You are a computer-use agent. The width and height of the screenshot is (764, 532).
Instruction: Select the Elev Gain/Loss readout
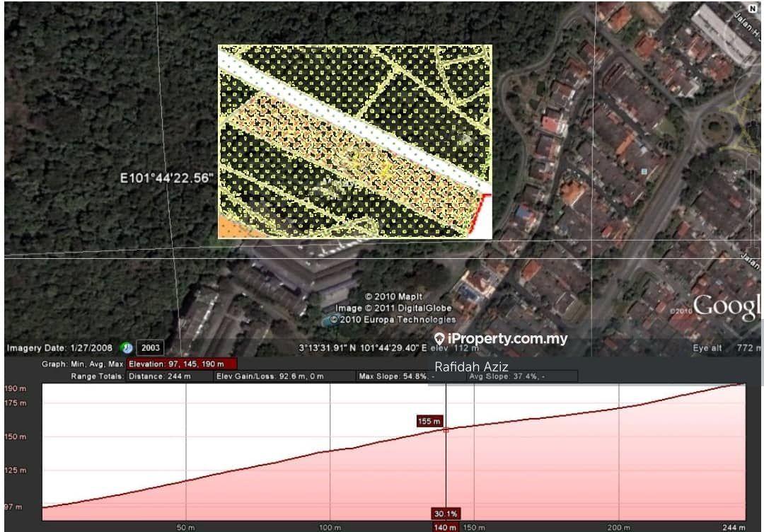tap(270, 376)
